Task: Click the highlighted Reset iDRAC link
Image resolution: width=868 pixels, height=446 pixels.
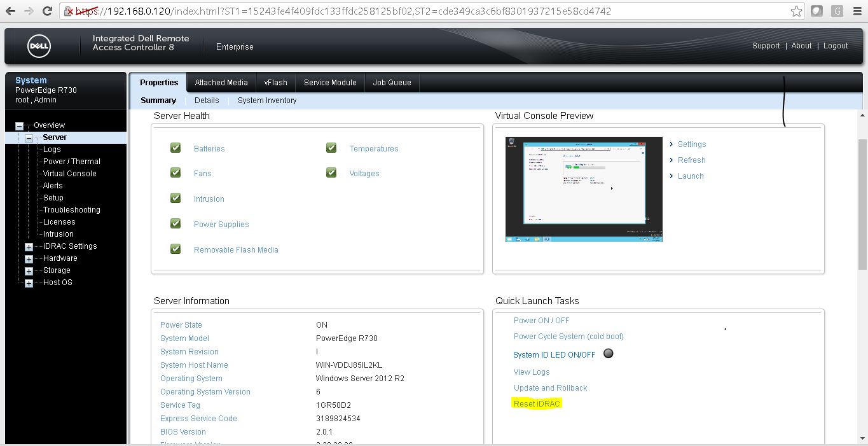Action: (x=537, y=403)
